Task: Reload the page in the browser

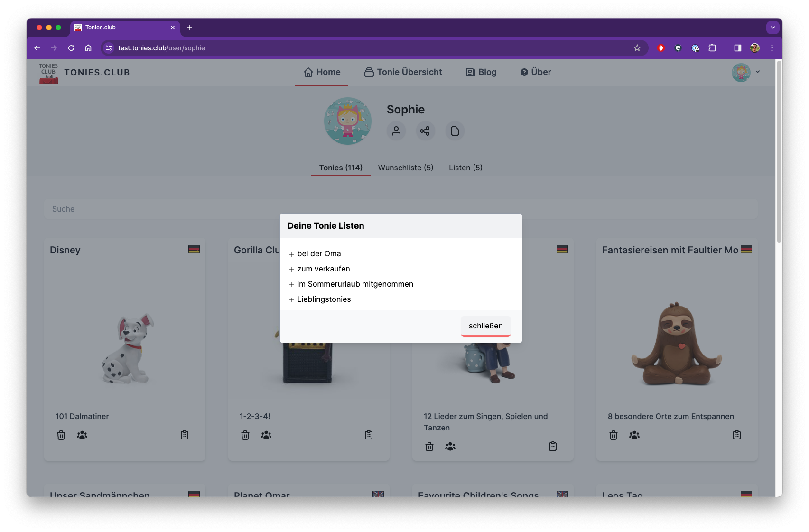Action: (71, 48)
